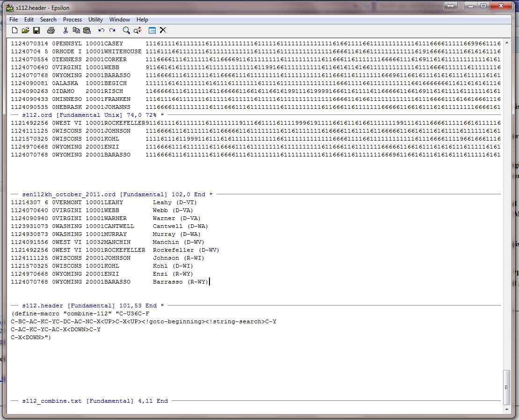Screen dimensions: 519x420
Task: Open search and replace toolbar icon
Action: [137, 30]
